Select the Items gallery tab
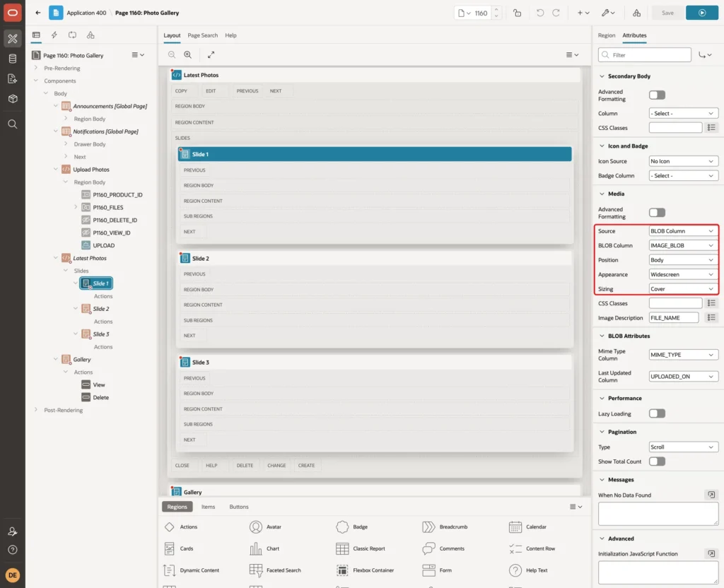The width and height of the screenshot is (724, 588). point(209,507)
